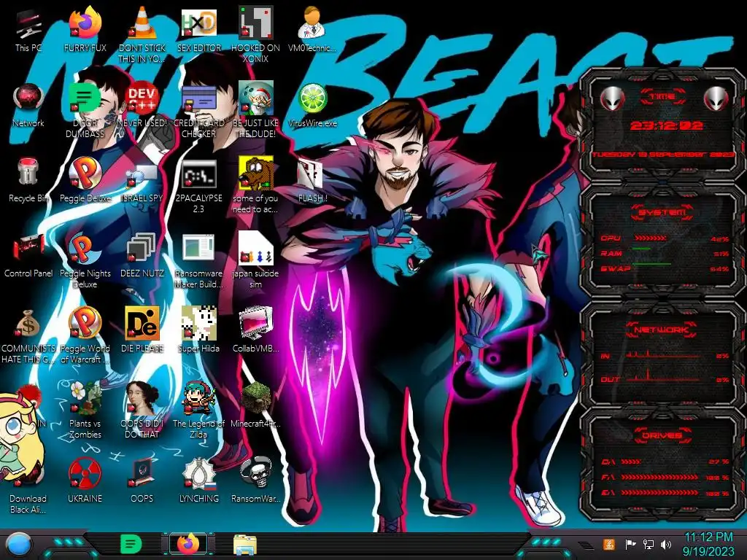Open the CollabVMB monitor icon
The image size is (747, 560).
click(256, 323)
